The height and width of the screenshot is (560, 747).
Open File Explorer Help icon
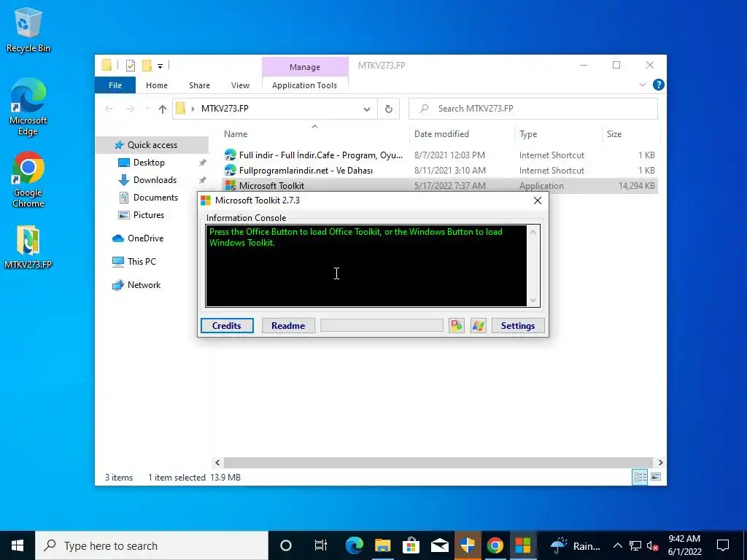point(659,85)
